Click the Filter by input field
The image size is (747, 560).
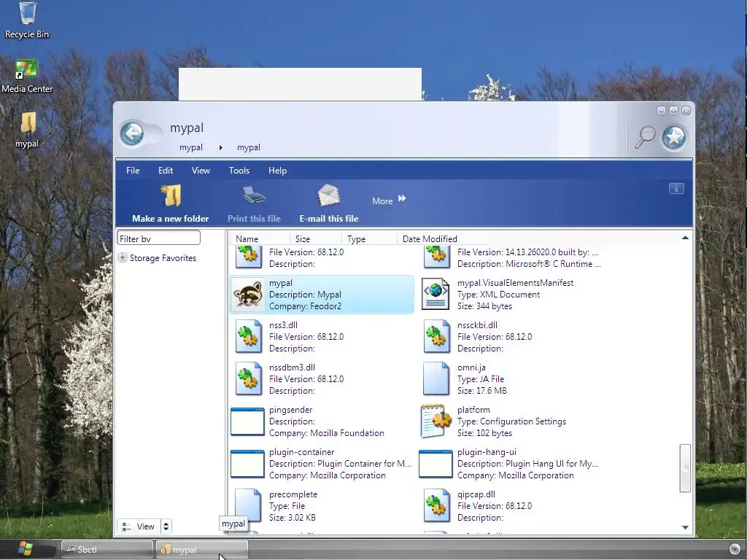click(x=158, y=238)
